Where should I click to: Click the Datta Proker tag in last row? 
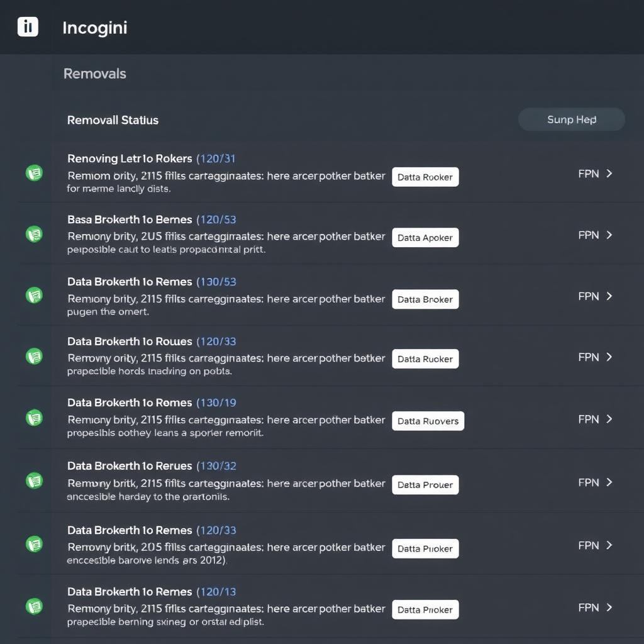(425, 610)
